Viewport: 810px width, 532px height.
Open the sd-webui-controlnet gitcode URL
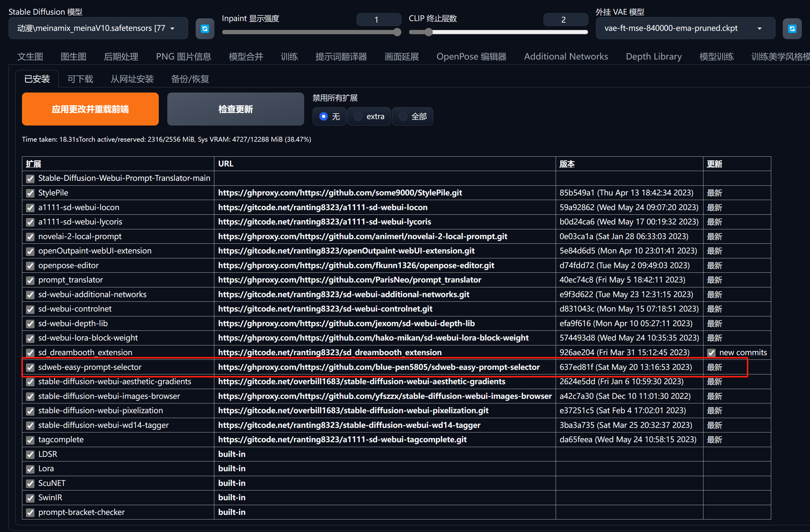(x=325, y=309)
